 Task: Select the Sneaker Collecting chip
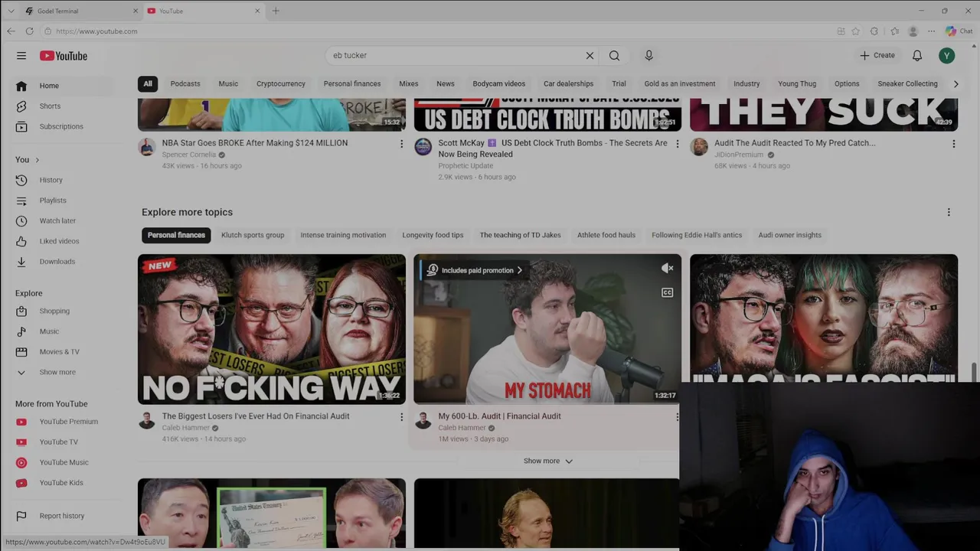(x=907, y=84)
